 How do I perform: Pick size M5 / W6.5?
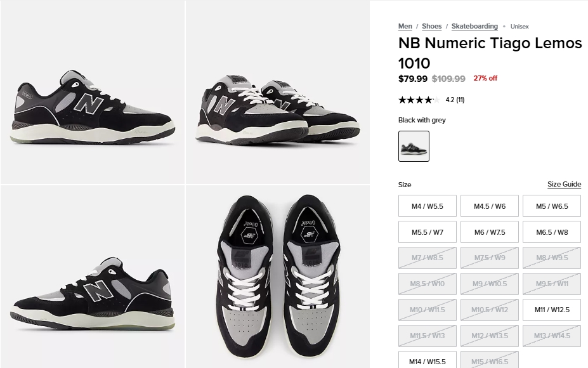[x=552, y=206]
